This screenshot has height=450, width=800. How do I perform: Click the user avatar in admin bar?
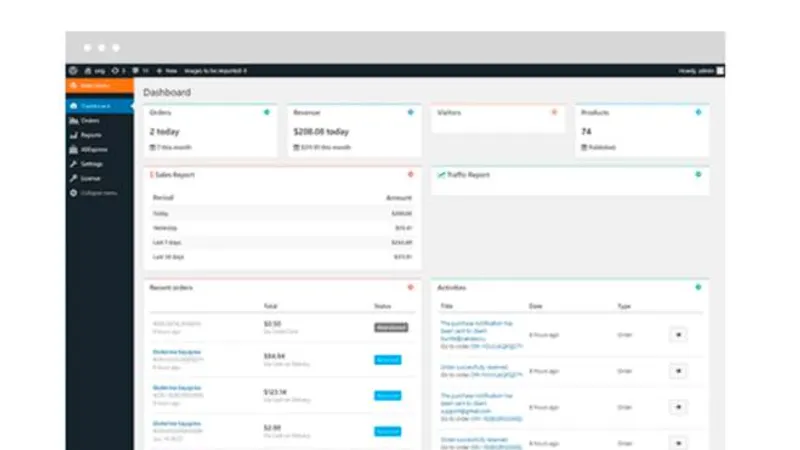tap(720, 70)
